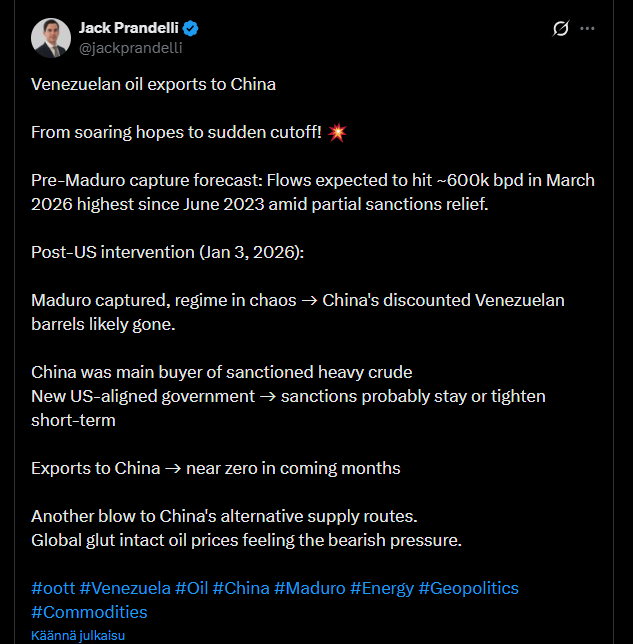Image resolution: width=633 pixels, height=644 pixels.
Task: Click the 'Exports to China → near zero' line
Action: click(x=215, y=468)
